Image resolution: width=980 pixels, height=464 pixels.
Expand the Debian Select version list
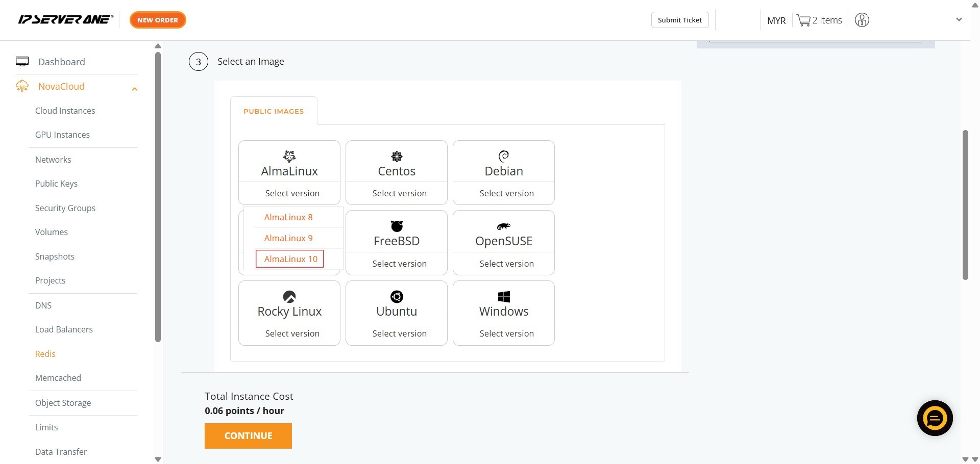pos(506,193)
